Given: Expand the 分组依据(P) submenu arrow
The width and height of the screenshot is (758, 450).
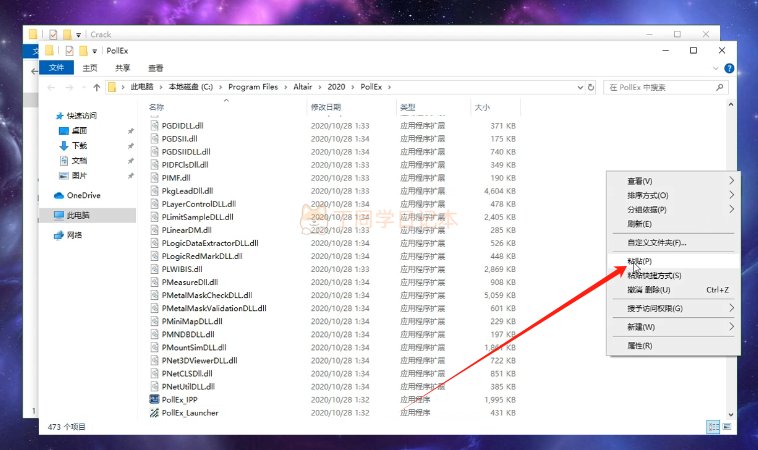Looking at the screenshot, I should click(x=731, y=209).
